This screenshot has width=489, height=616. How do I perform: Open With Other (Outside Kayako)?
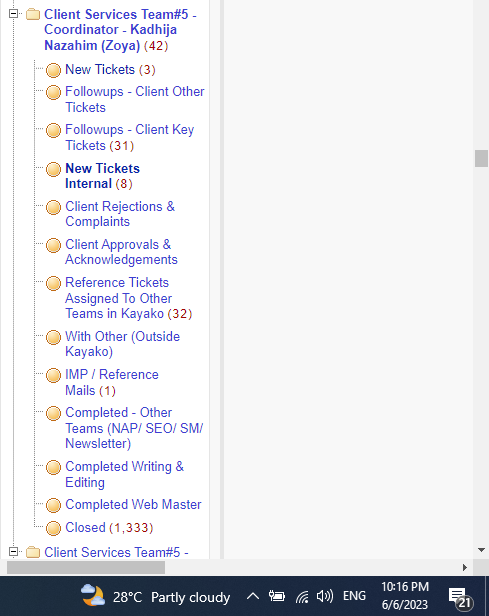pyautogui.click(x=123, y=344)
